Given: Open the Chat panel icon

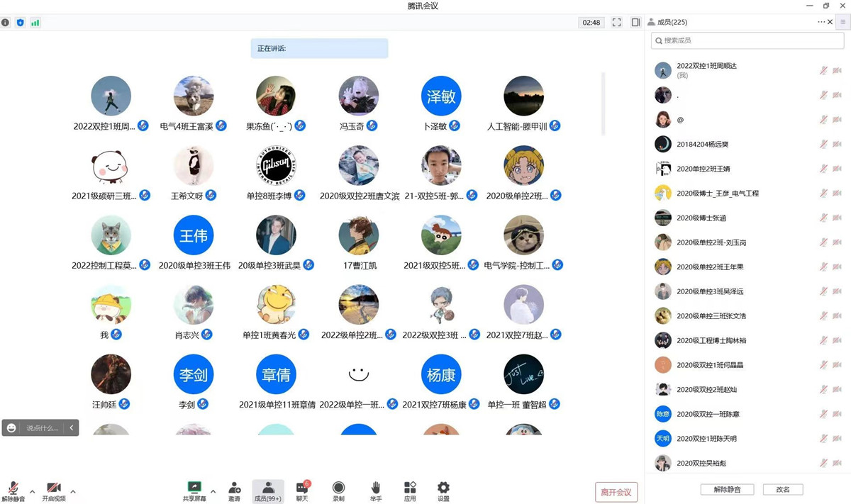Looking at the screenshot, I should (302, 490).
